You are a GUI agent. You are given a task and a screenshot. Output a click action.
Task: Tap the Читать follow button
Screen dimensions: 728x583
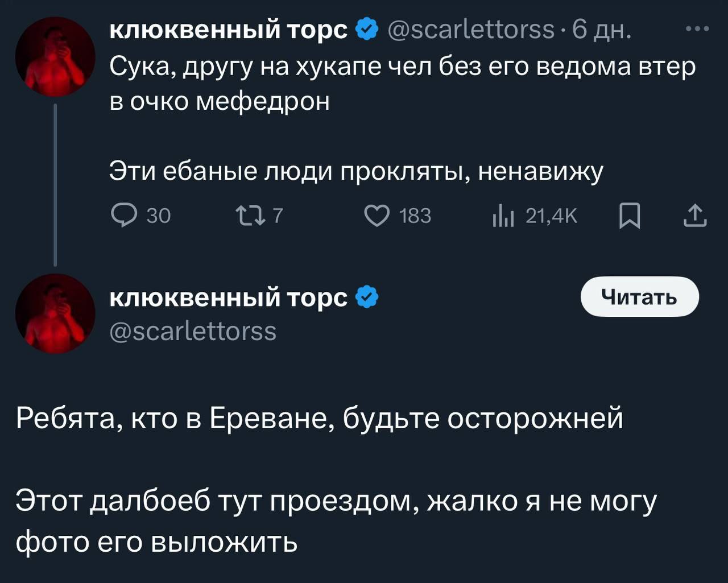[x=640, y=296]
